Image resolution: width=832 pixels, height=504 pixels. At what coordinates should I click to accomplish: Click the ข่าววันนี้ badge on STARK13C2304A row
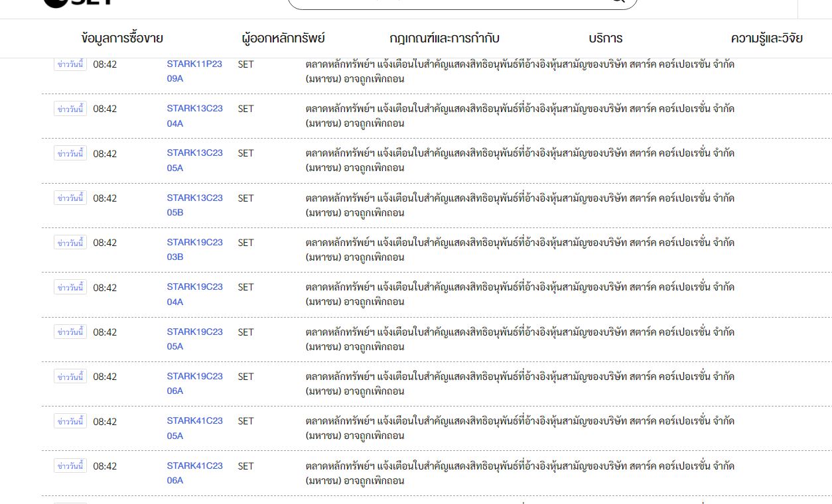[70, 108]
